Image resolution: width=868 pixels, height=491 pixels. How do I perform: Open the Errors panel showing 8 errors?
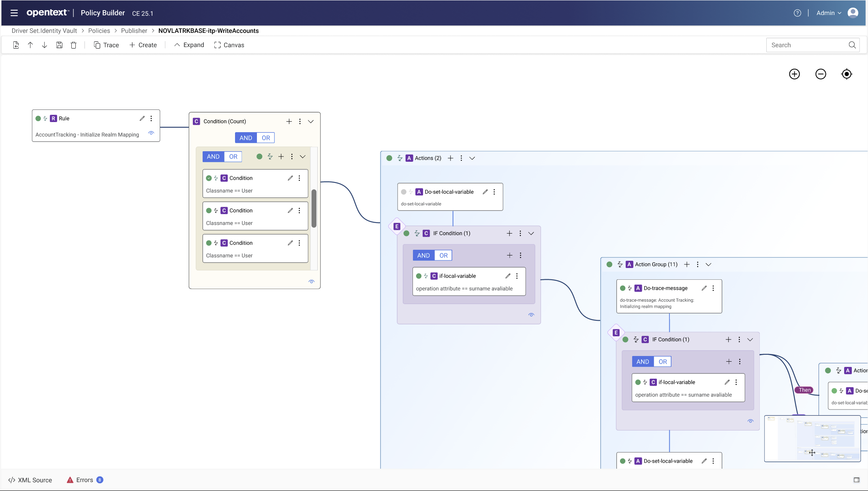coord(84,480)
